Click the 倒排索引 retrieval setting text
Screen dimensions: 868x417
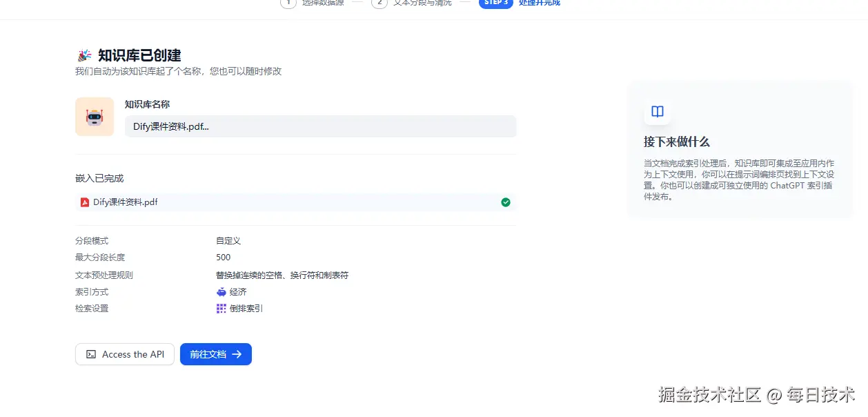246,309
